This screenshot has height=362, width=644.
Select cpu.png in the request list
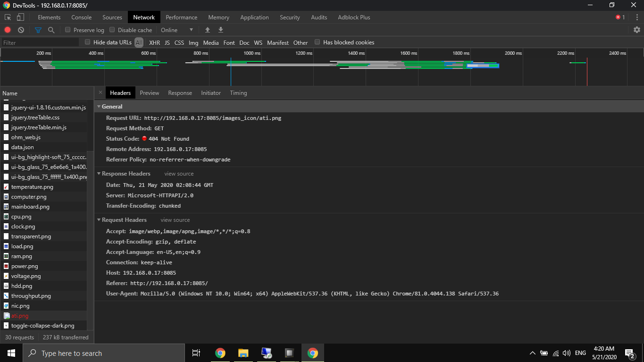tap(21, 216)
